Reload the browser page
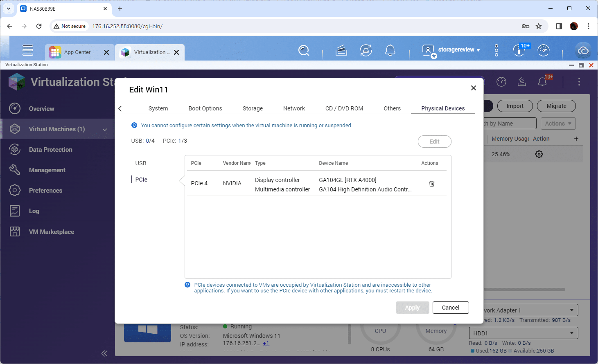598x364 pixels. (39, 26)
